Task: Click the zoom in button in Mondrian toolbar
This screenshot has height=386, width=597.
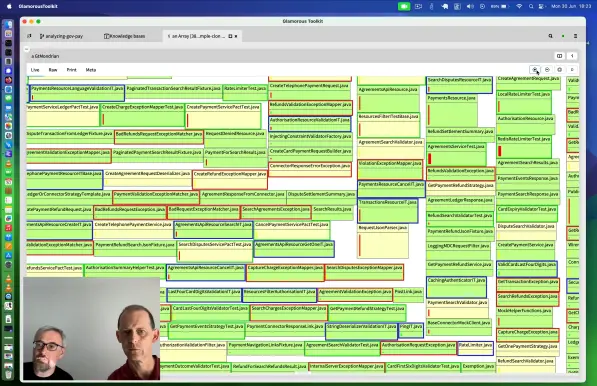Action: click(x=535, y=70)
